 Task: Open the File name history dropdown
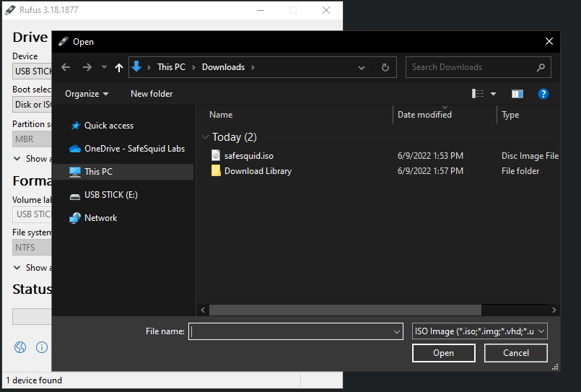(x=397, y=331)
